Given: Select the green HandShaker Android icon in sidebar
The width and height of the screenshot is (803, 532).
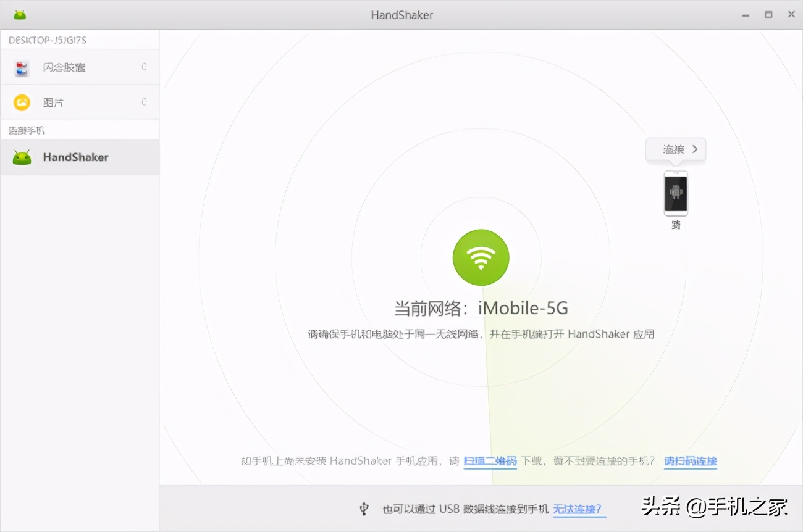Looking at the screenshot, I should (x=21, y=157).
